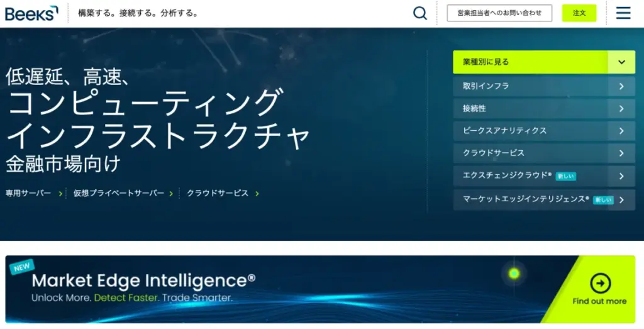This screenshot has height=329, width=644.
Task: Open マーケットエッジインテリジェンス menu item
Action: pyautogui.click(x=544, y=199)
